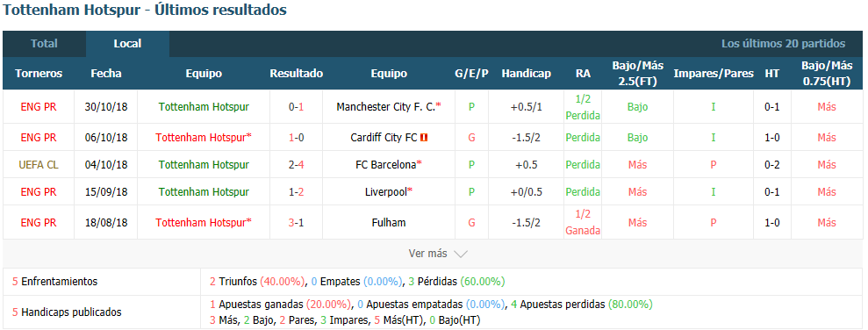868x330 pixels.
Task: Switch to the Total tab
Action: (44, 44)
